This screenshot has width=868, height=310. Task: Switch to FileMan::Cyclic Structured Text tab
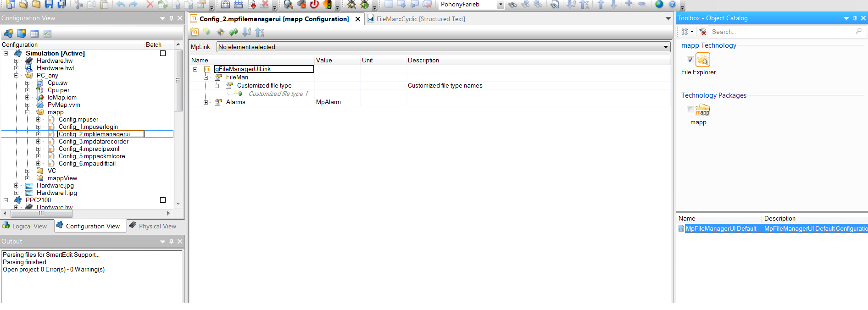click(416, 19)
